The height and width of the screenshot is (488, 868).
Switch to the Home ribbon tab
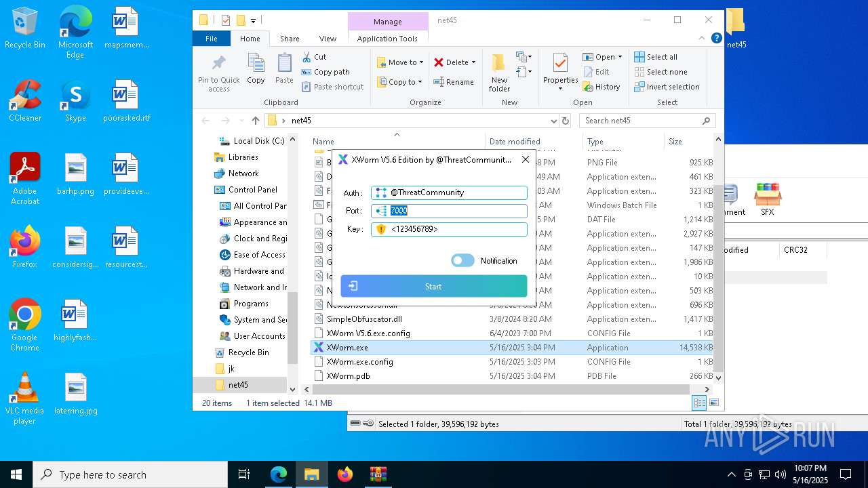[x=250, y=39]
